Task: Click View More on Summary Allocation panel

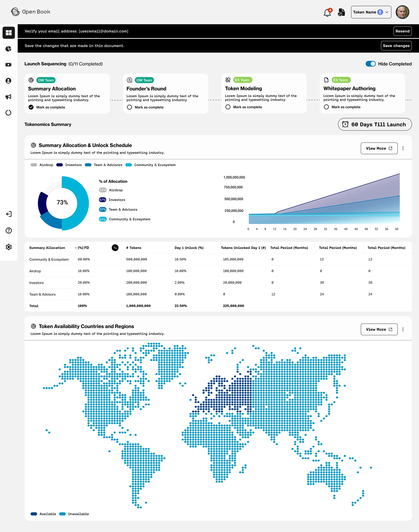Action: coord(379,148)
